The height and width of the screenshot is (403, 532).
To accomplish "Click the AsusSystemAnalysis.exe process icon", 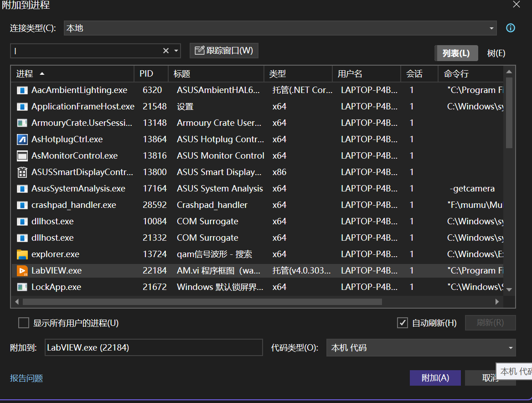I will [22, 189].
